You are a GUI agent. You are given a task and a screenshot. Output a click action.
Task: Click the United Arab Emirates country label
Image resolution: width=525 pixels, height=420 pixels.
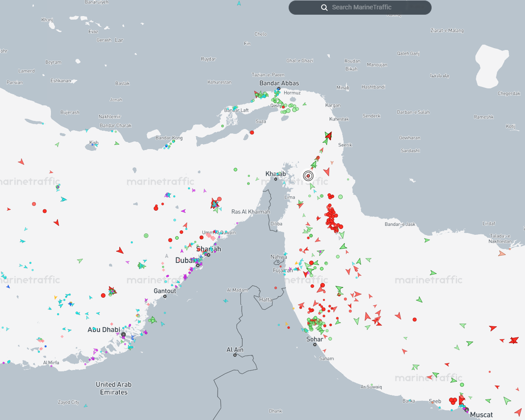point(113,388)
